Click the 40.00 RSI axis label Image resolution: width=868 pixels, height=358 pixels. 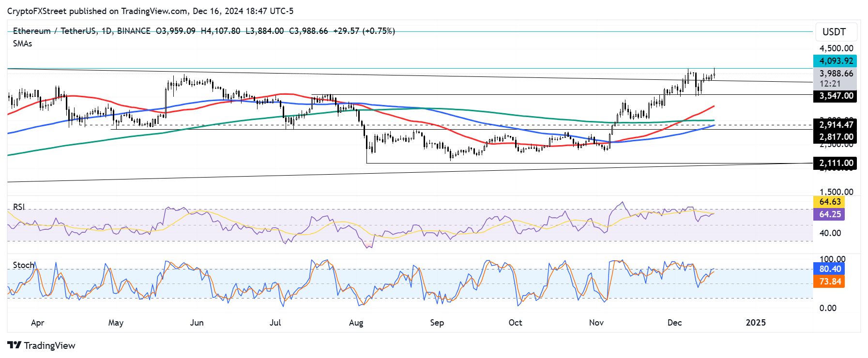[x=830, y=233]
